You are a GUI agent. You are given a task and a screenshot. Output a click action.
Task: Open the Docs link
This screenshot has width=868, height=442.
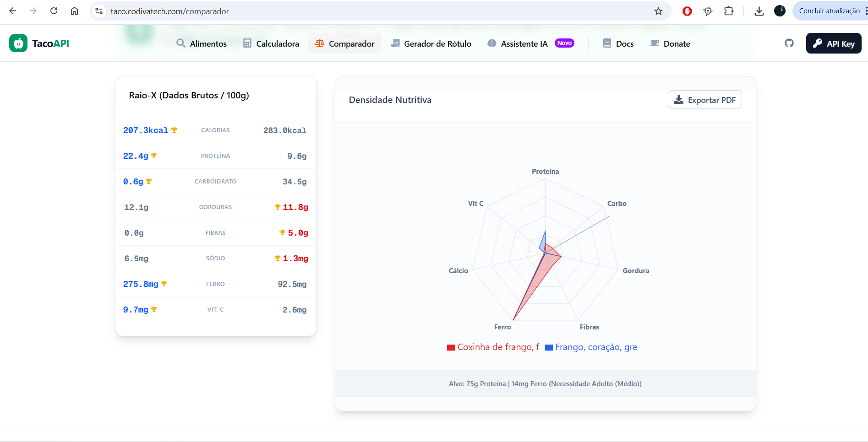point(618,44)
